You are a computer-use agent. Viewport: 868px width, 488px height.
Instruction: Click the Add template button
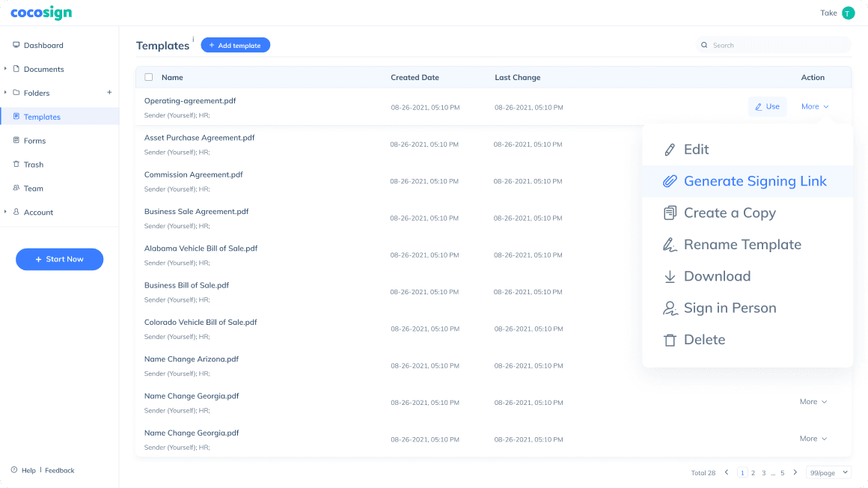235,46
